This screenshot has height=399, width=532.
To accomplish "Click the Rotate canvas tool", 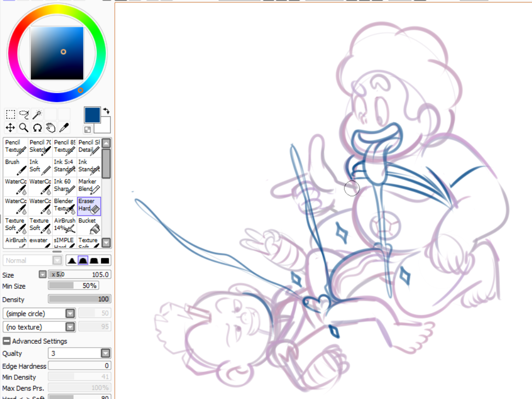I will coord(37,128).
